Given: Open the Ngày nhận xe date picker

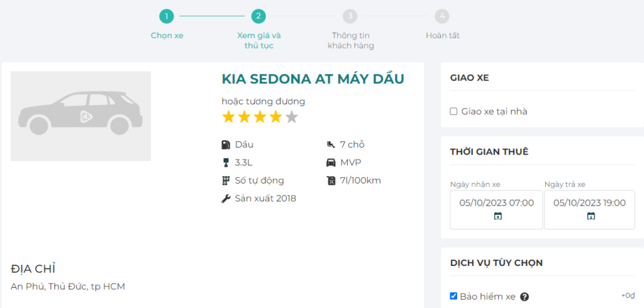Looking at the screenshot, I should (x=496, y=203).
